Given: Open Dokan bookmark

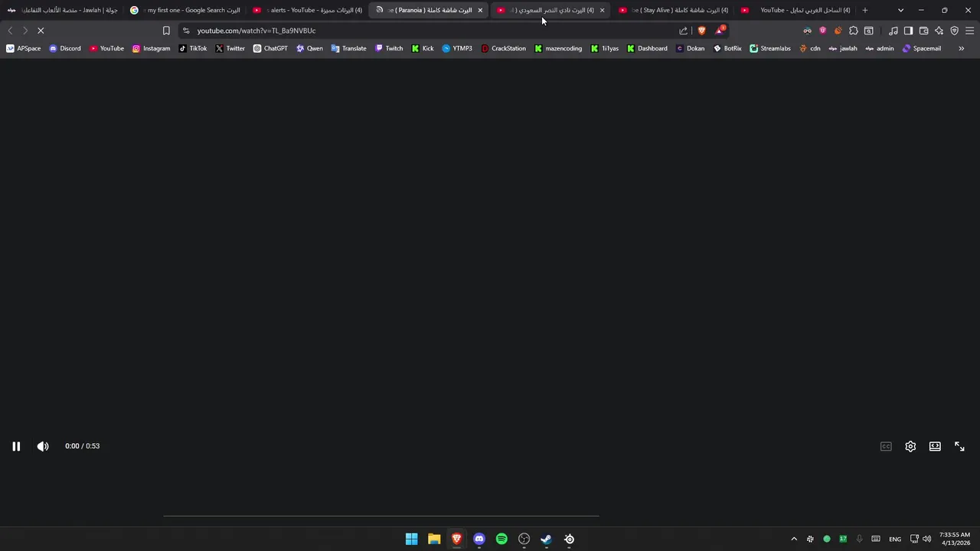Looking at the screenshot, I should (690, 48).
